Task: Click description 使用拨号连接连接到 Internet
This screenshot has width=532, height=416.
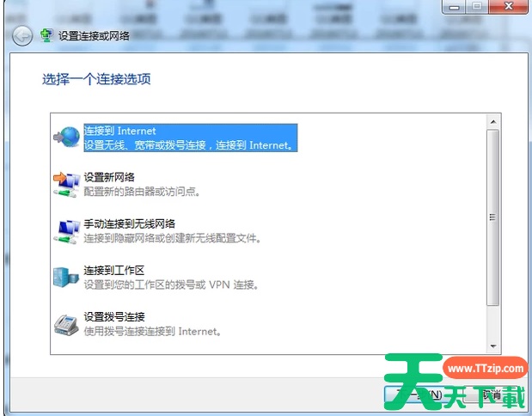Action: coord(152,331)
